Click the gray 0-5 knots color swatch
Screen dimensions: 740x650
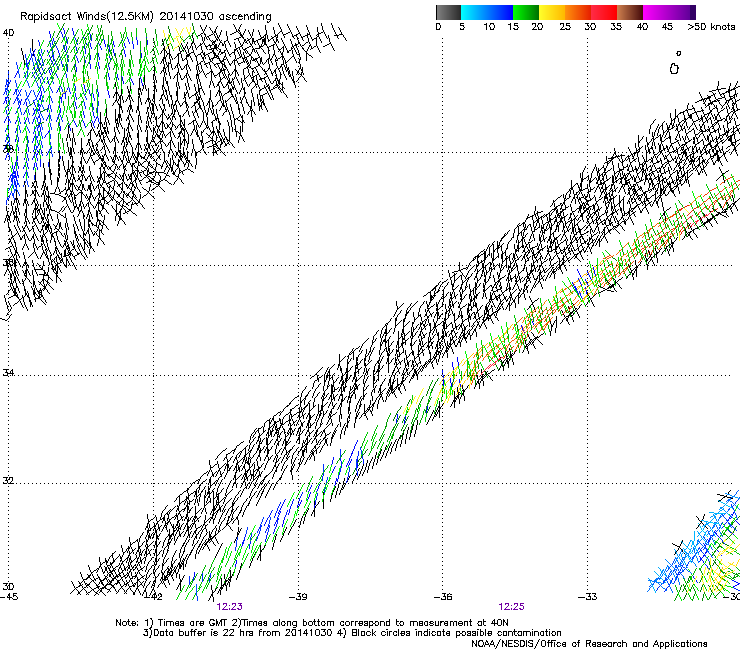point(448,12)
